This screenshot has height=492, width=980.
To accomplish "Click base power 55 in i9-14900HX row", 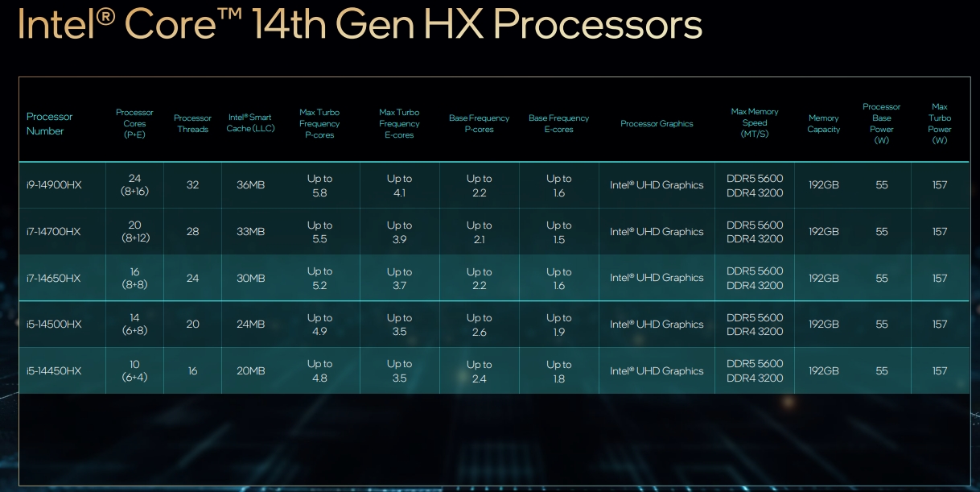I will [881, 185].
